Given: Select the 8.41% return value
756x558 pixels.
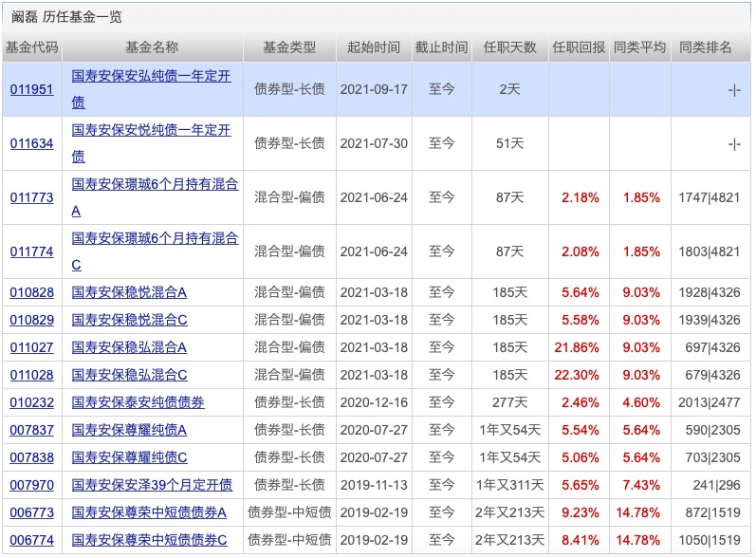Looking at the screenshot, I should pyautogui.click(x=580, y=540).
